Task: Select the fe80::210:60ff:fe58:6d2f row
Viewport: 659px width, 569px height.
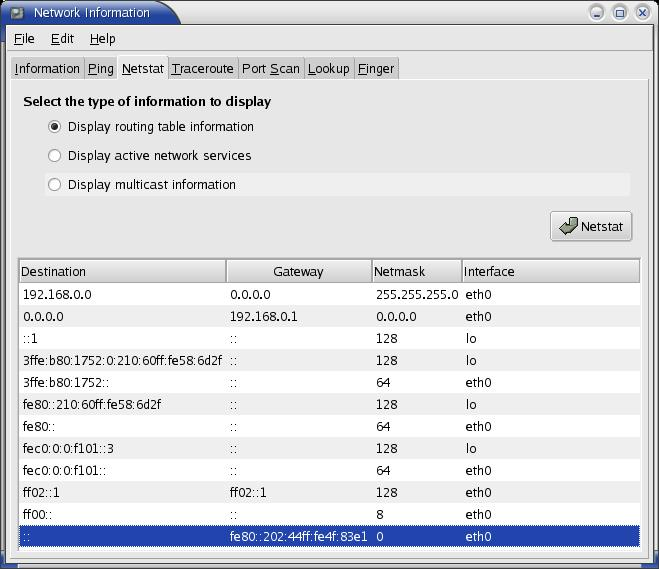Action: point(330,404)
